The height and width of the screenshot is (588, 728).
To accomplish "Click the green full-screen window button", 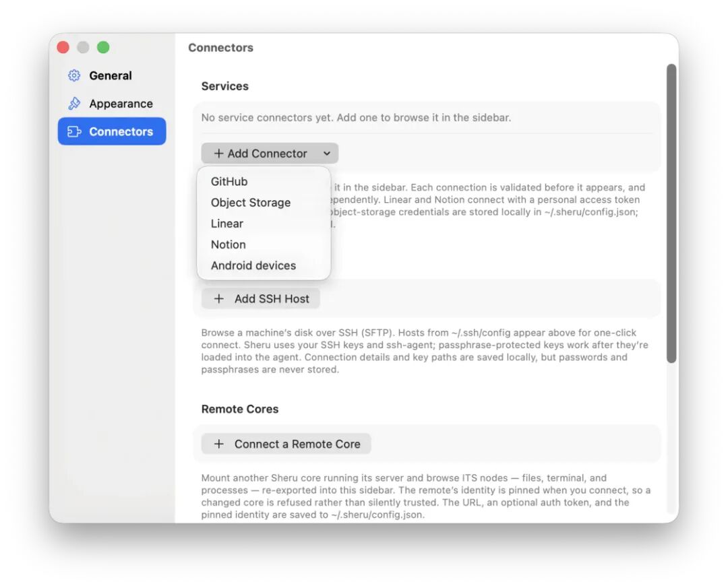I will (x=103, y=47).
